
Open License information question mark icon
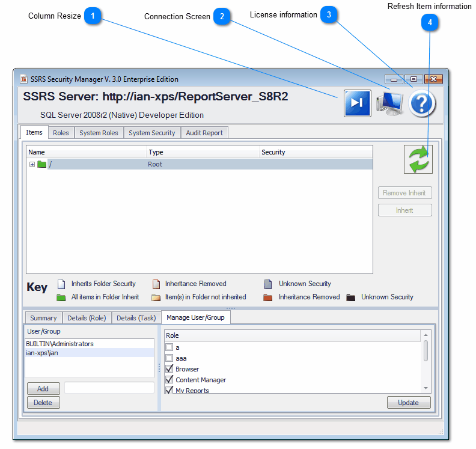pyautogui.click(x=422, y=103)
